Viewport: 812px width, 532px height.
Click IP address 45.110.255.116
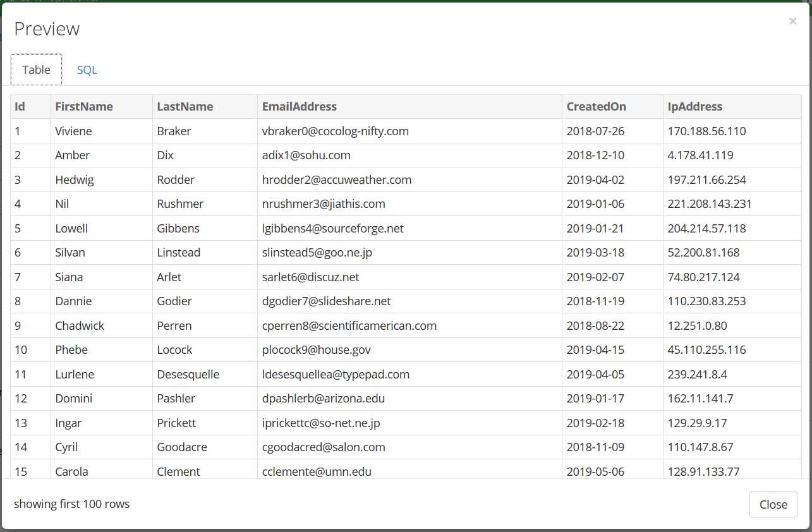click(x=706, y=350)
